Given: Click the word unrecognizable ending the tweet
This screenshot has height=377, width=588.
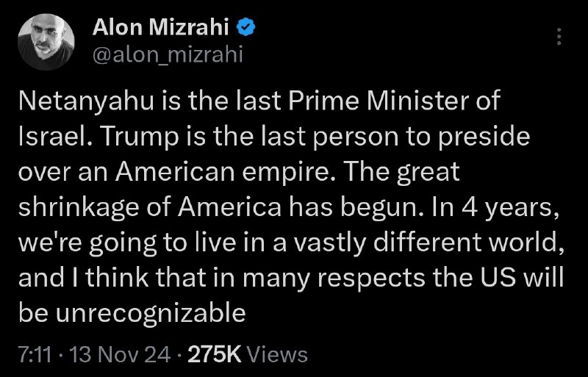Looking at the screenshot, I should point(151,313).
